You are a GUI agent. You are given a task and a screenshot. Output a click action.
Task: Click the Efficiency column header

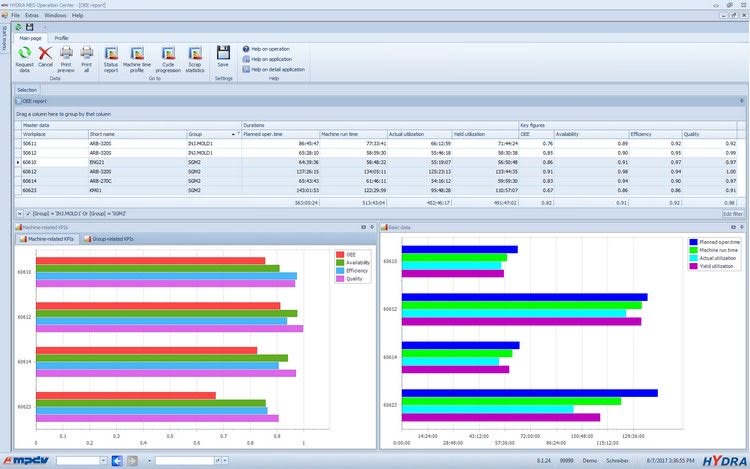655,134
